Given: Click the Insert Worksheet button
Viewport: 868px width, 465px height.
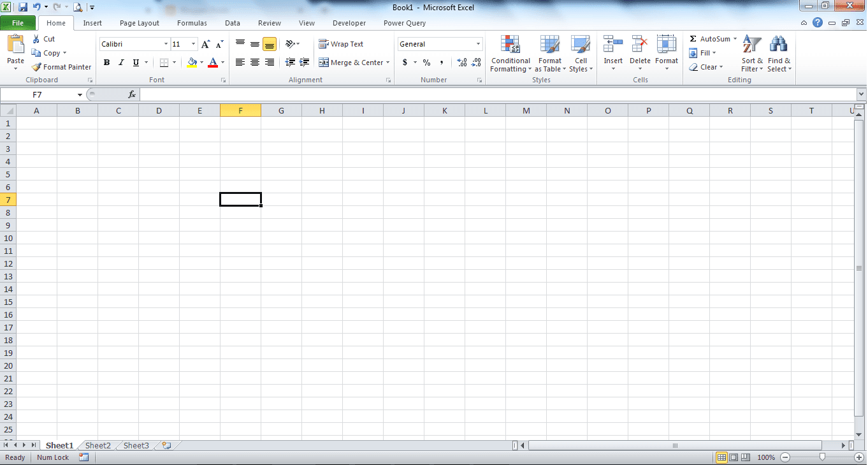Looking at the screenshot, I should point(164,445).
